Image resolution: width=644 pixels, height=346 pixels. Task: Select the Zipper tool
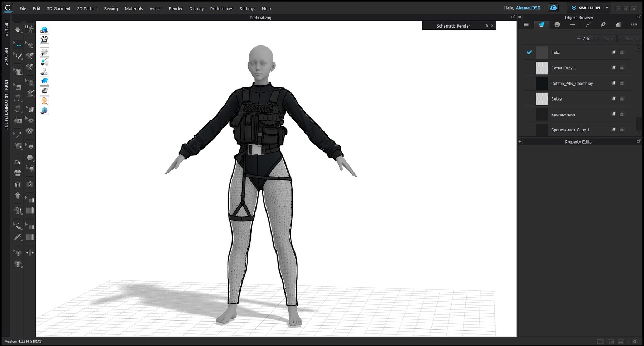[x=30, y=184]
